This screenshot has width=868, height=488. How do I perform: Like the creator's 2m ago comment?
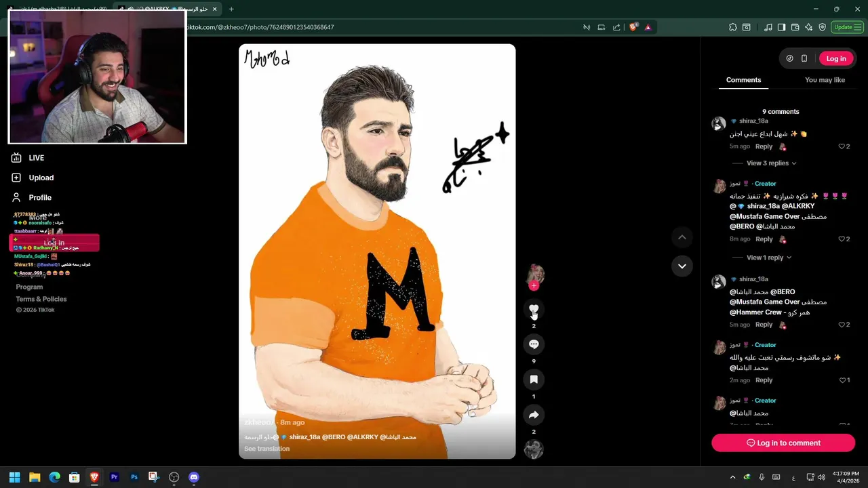(x=842, y=380)
